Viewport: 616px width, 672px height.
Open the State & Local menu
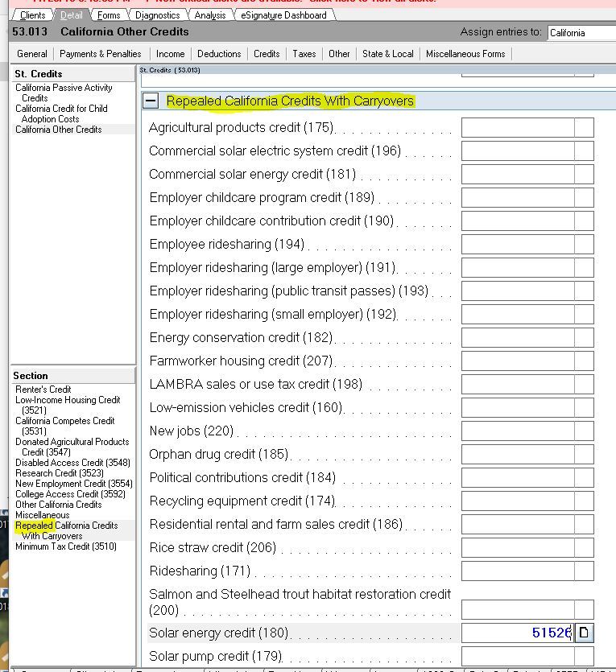[x=387, y=54]
